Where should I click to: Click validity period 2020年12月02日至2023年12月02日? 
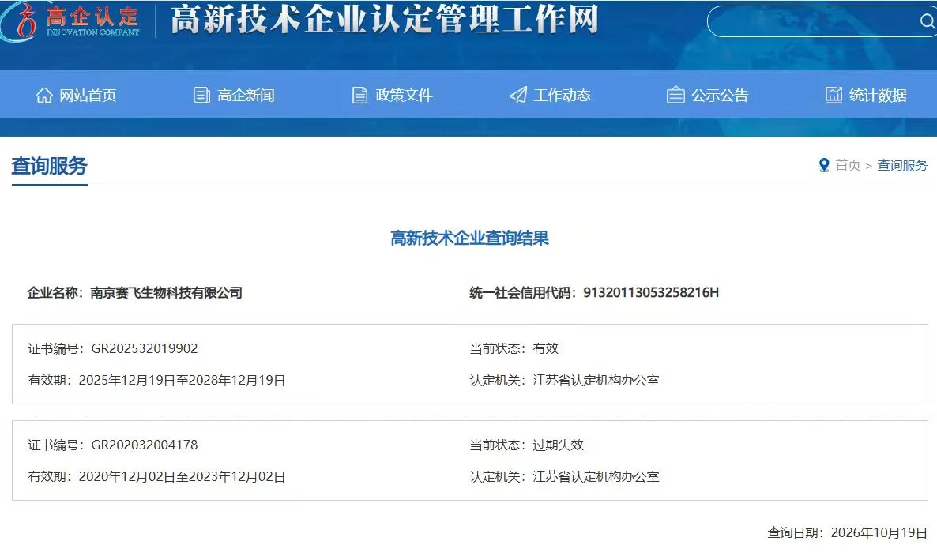[182, 476]
